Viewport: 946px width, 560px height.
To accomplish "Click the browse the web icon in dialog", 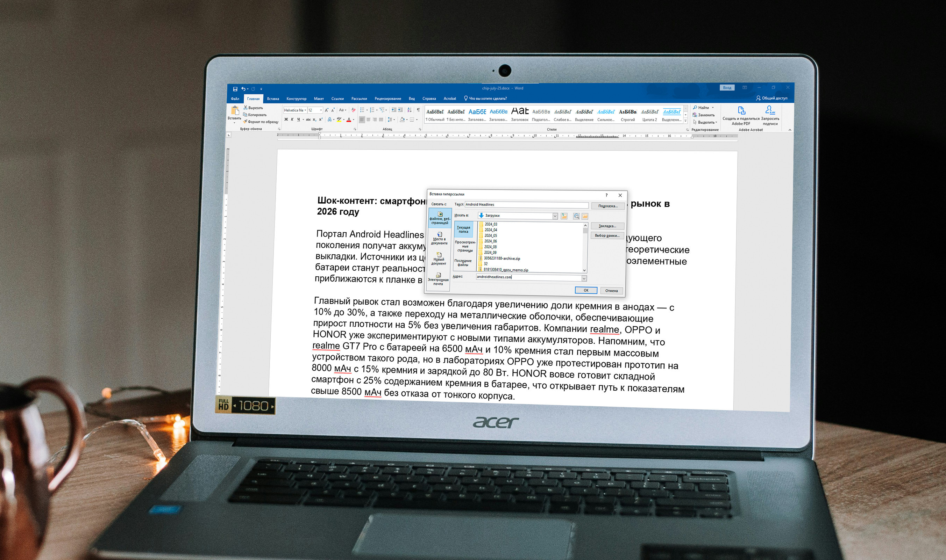I will tap(576, 216).
